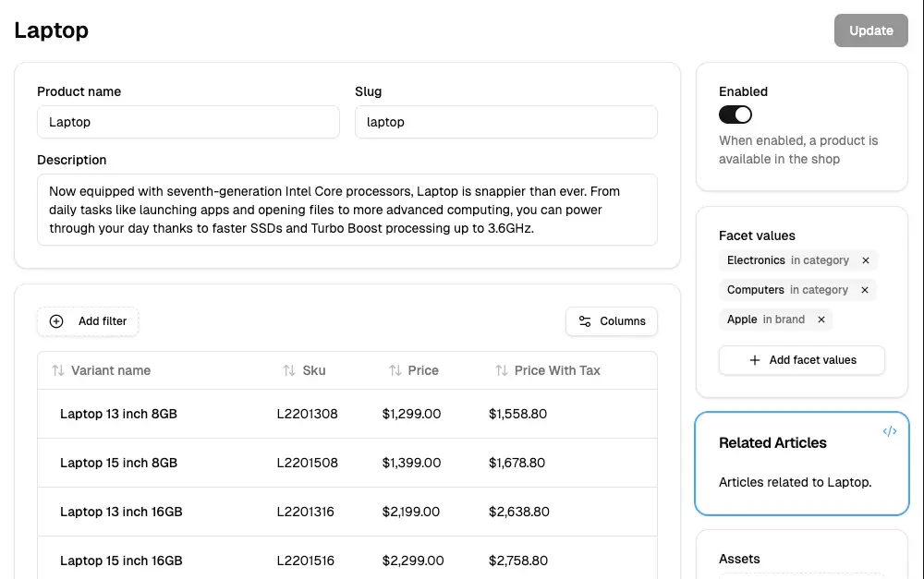Open the Columns visibility dropdown

[612, 321]
